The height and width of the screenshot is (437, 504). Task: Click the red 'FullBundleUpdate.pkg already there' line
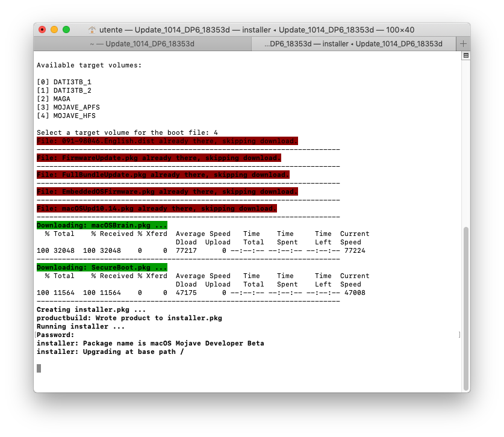click(163, 175)
